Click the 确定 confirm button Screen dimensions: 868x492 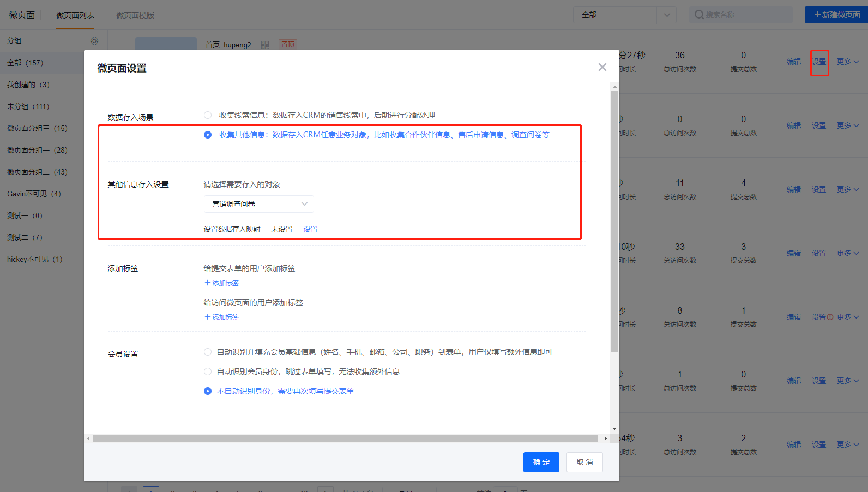(541, 462)
